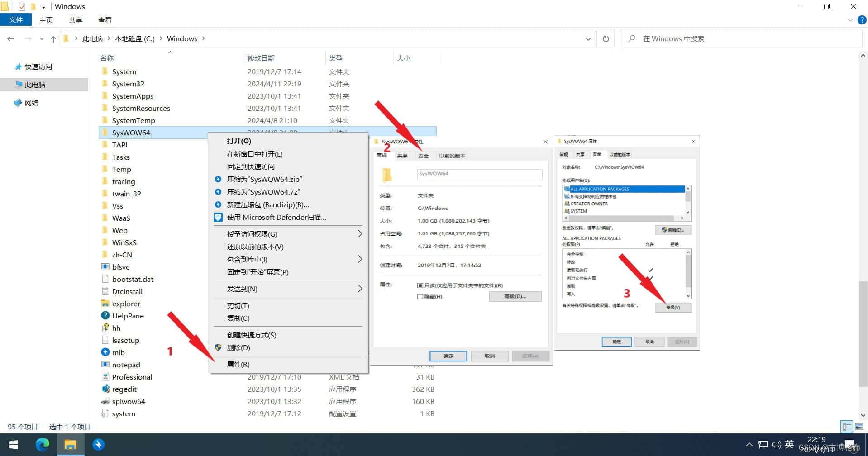Enable the hidden attribute checkbox

pyautogui.click(x=420, y=297)
